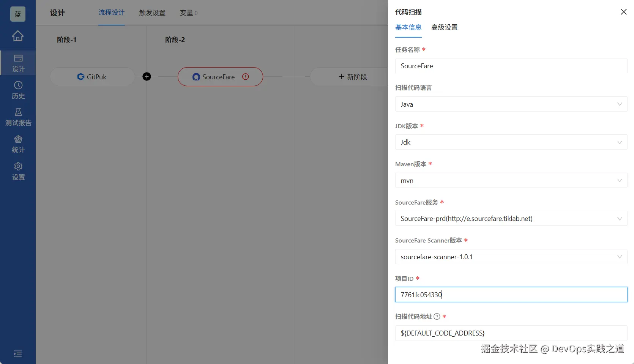Click the 阶段-2 stage title
Image resolution: width=634 pixels, height=364 pixels.
click(175, 40)
